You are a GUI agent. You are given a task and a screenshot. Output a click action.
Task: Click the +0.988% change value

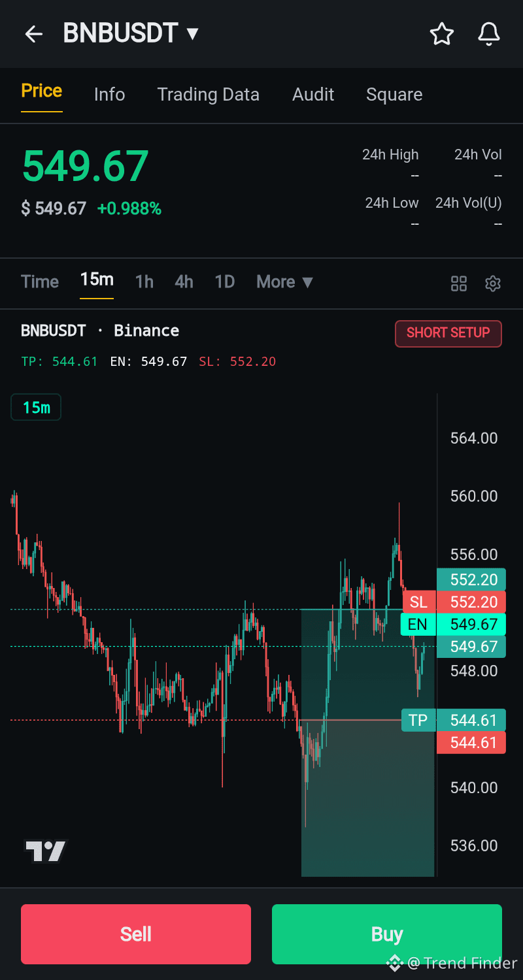click(x=129, y=208)
